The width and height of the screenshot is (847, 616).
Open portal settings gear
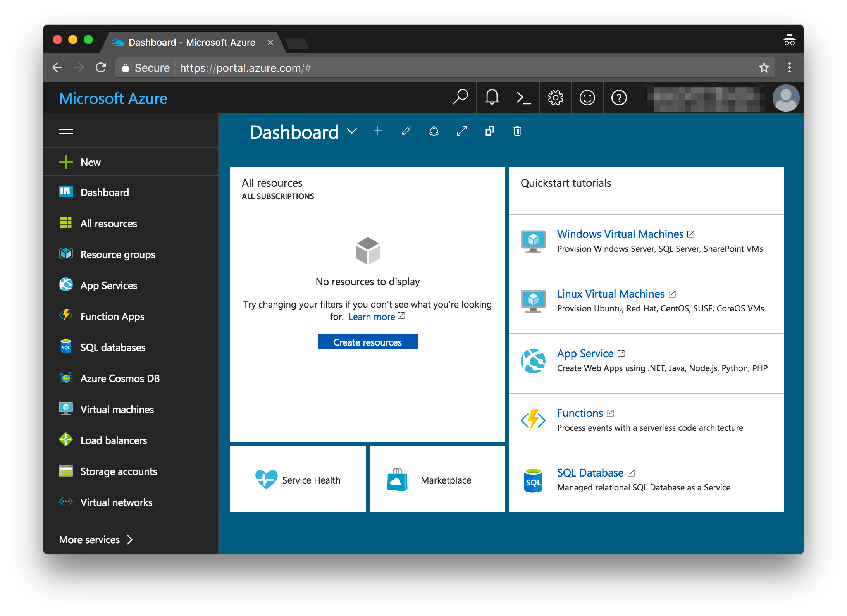556,98
